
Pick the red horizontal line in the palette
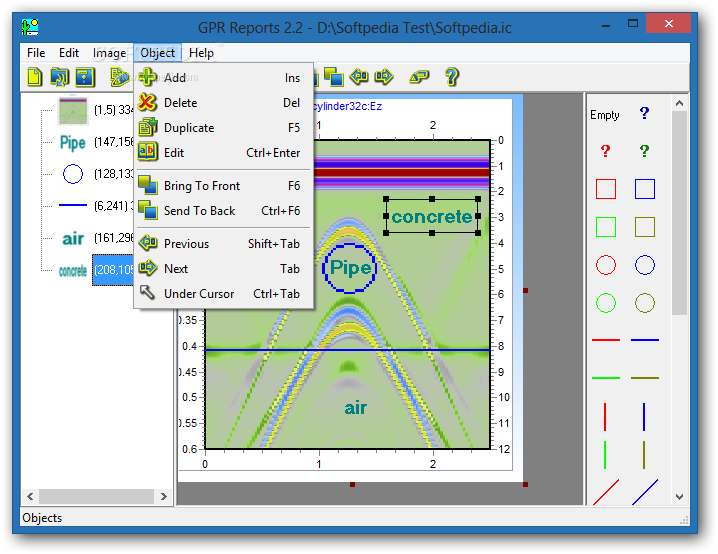tap(605, 340)
